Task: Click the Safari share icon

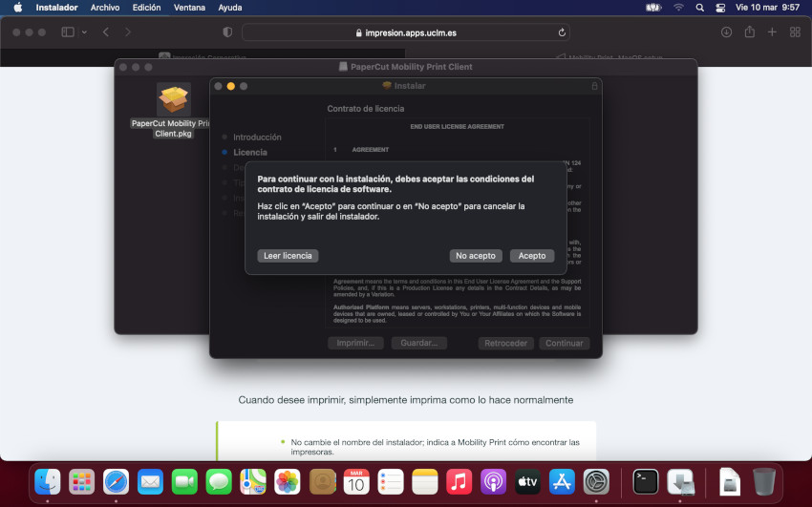Action: tap(749, 32)
